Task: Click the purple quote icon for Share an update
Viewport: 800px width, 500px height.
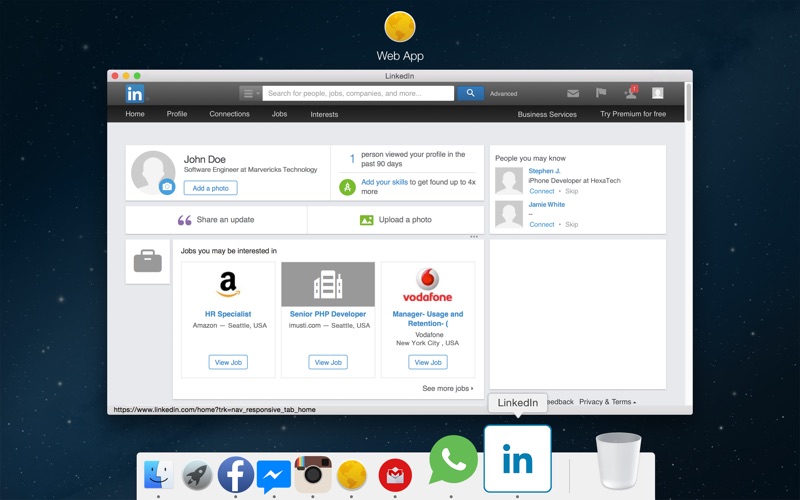Action: [184, 220]
